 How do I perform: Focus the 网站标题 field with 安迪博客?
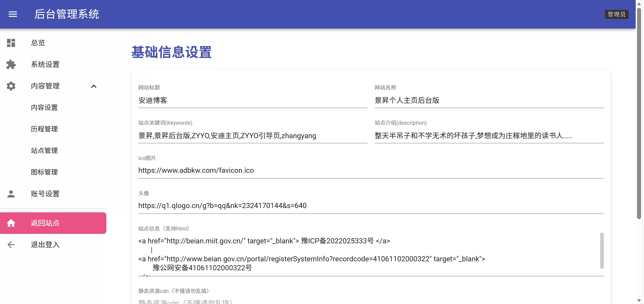click(x=253, y=100)
